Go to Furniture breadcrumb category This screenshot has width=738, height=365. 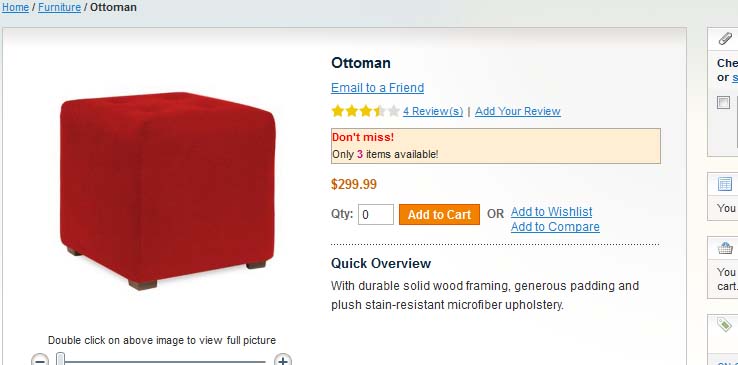59,8
